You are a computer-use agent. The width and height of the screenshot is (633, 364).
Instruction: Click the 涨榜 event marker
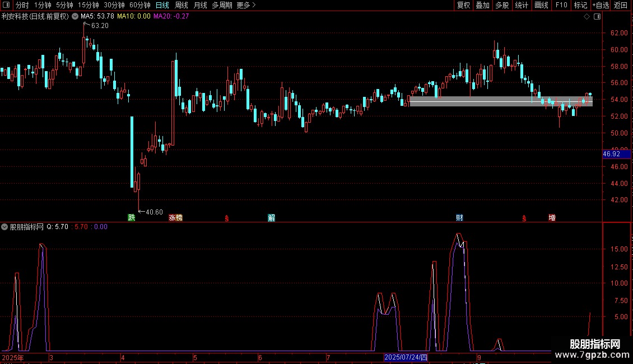coord(175,217)
